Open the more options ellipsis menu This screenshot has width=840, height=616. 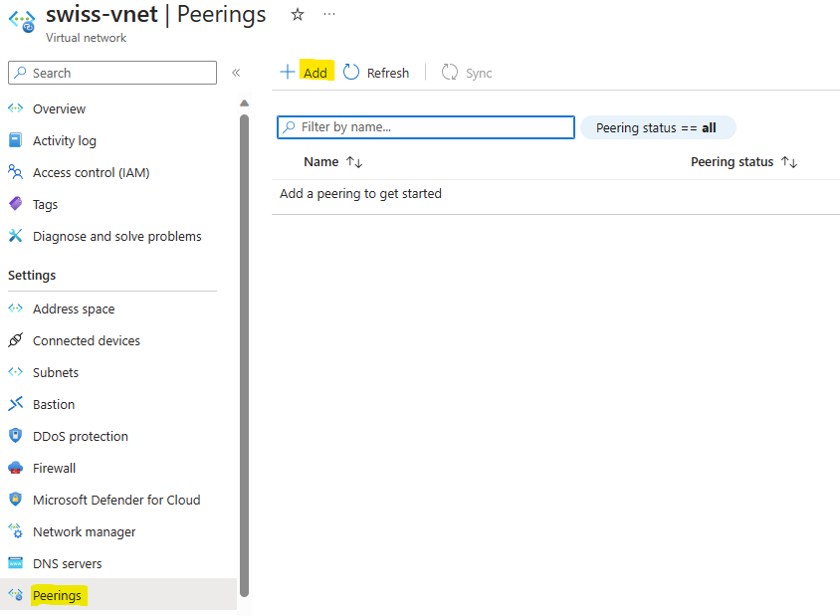tap(329, 15)
